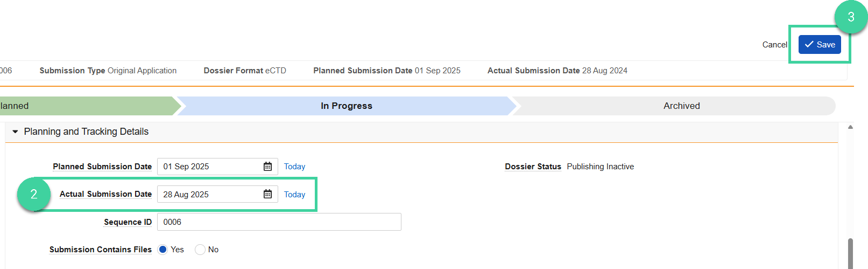
Task: Click the Submission Contains Files label
Action: 101,250
